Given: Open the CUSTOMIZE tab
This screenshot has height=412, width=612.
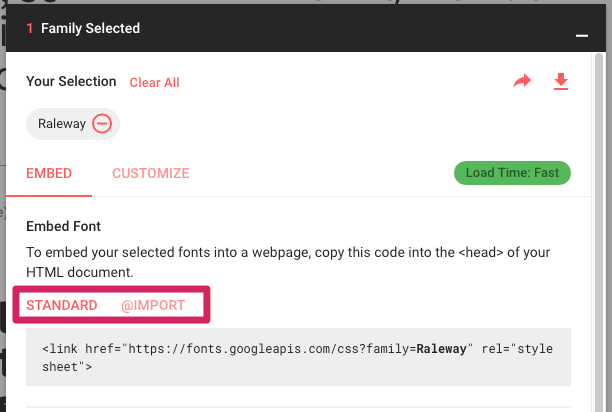Looking at the screenshot, I should (x=151, y=173).
